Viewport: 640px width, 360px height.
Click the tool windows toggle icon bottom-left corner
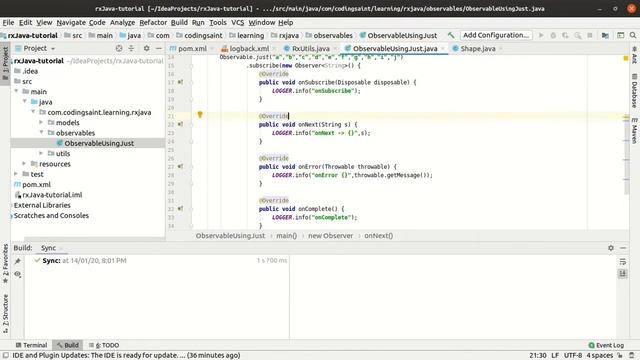point(5,356)
